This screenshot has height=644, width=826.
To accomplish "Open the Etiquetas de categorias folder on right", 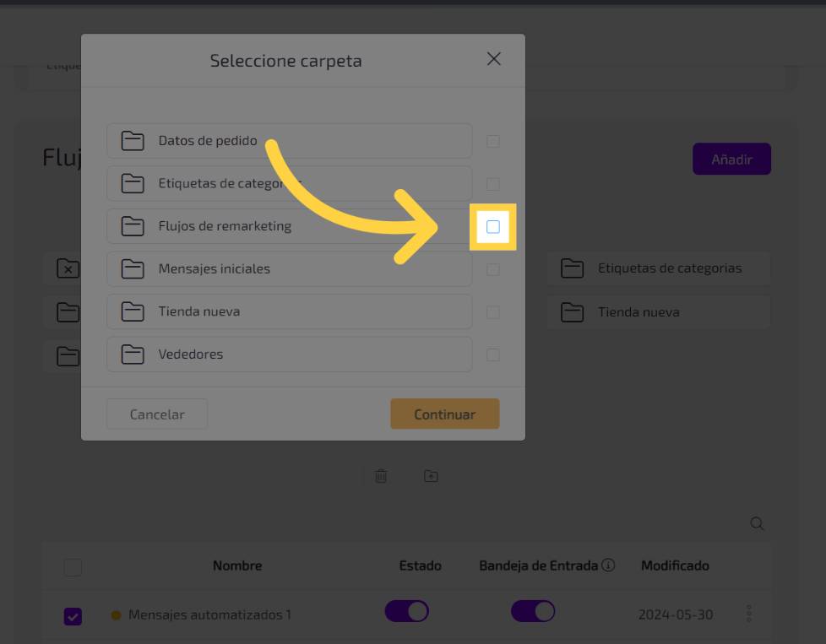I will [x=658, y=268].
